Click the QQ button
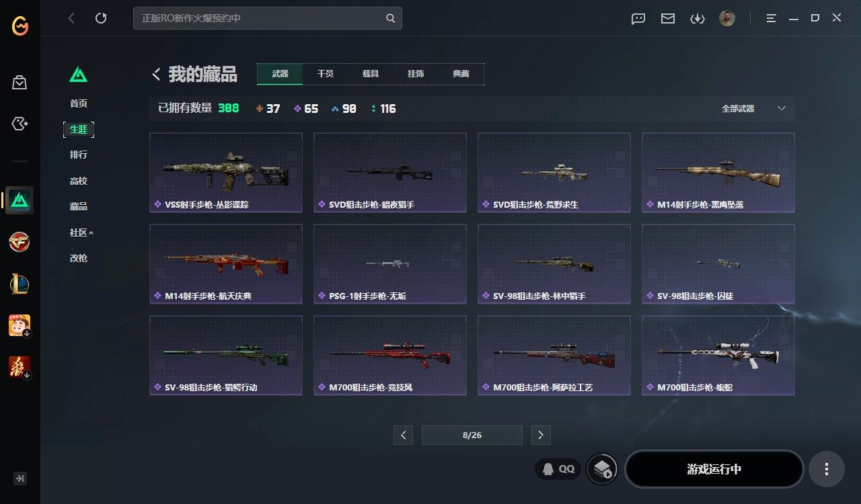The image size is (861, 504). click(x=558, y=469)
